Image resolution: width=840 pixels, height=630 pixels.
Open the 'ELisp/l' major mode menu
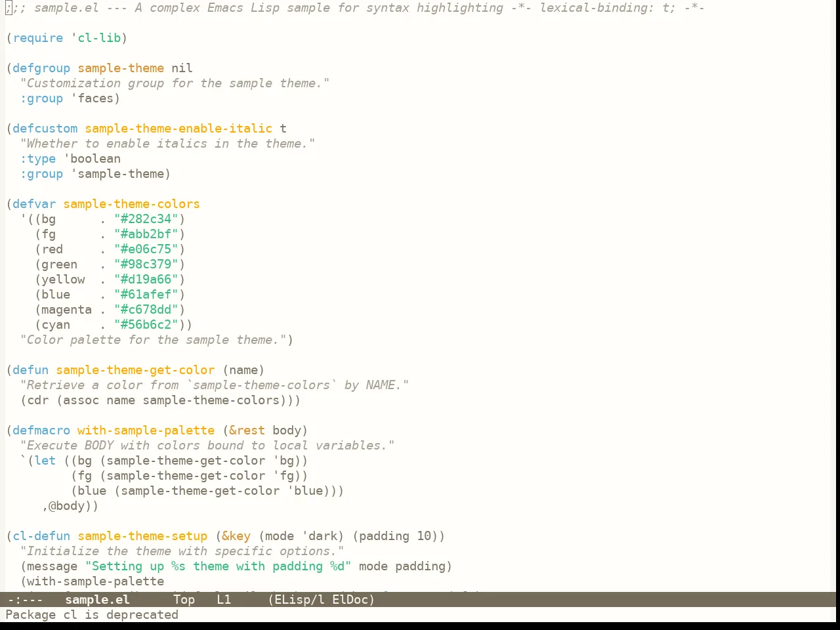[x=301, y=599]
